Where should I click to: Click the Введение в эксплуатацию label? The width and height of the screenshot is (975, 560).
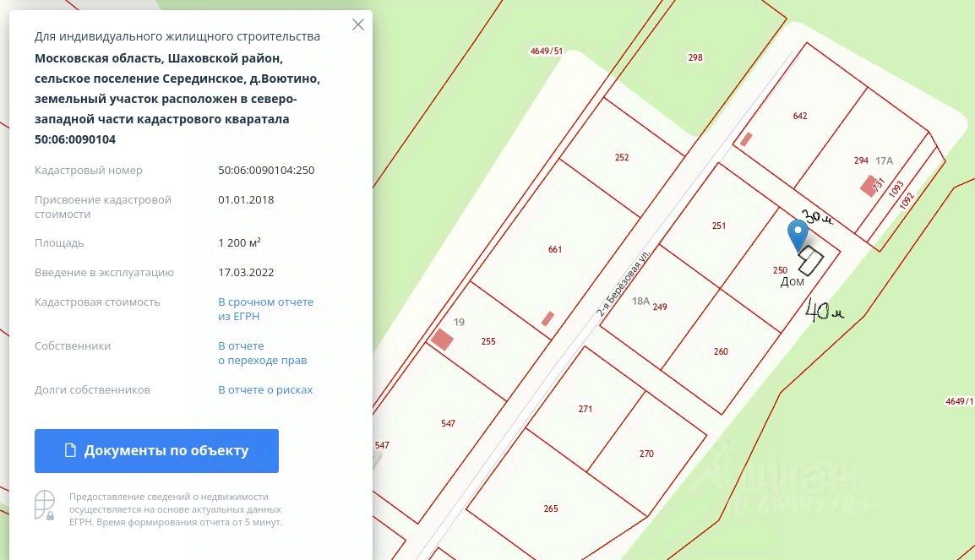click(104, 272)
